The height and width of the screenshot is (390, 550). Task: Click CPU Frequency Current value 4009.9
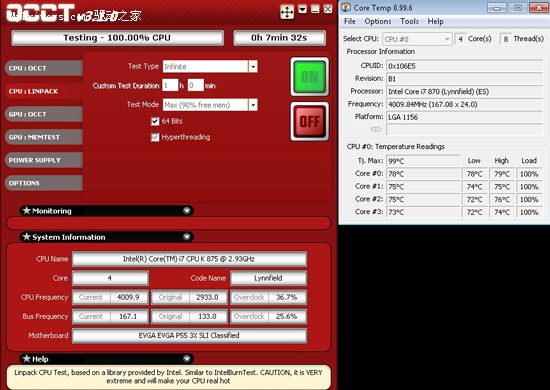(128, 297)
